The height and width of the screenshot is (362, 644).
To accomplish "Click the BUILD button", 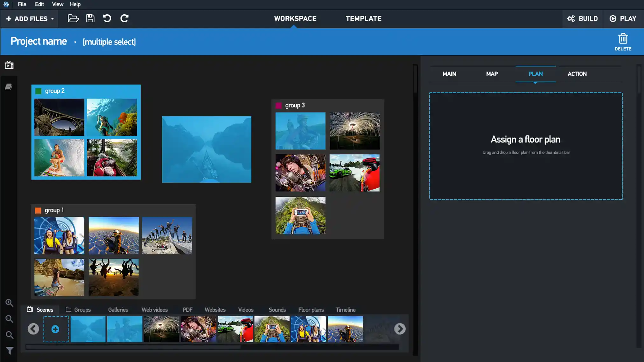I will coord(582,19).
